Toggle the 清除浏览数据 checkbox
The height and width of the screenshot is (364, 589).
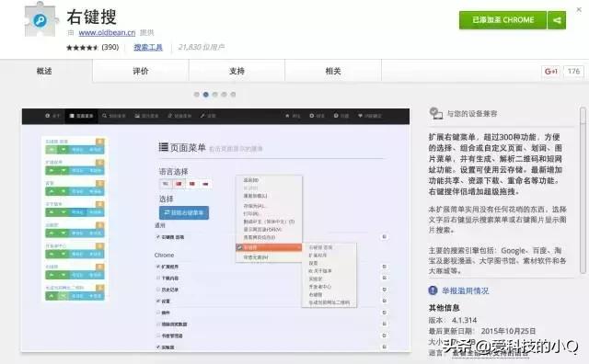(158, 324)
